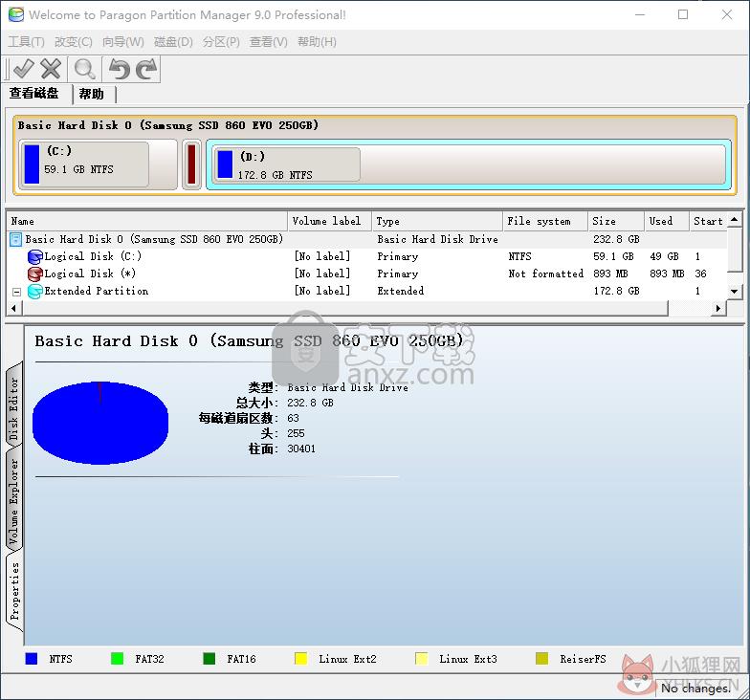Collapse the Extended Partition tree node

pos(17,292)
